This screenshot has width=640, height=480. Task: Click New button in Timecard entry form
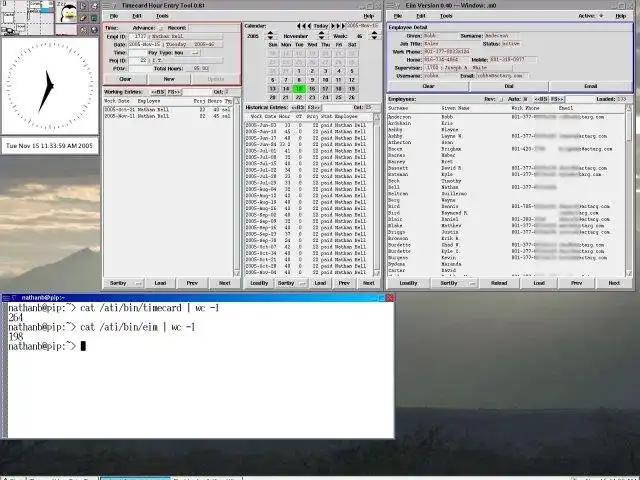point(169,79)
